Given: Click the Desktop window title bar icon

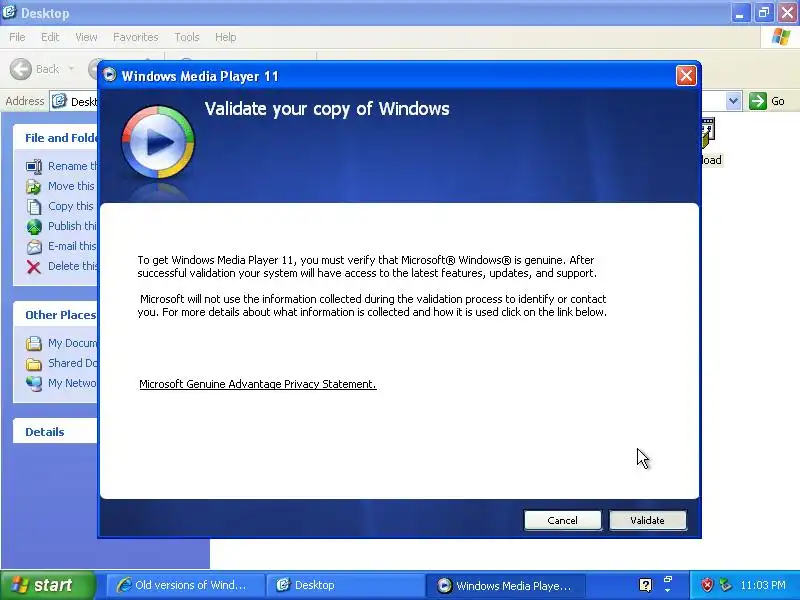Looking at the screenshot, I should (x=9, y=12).
